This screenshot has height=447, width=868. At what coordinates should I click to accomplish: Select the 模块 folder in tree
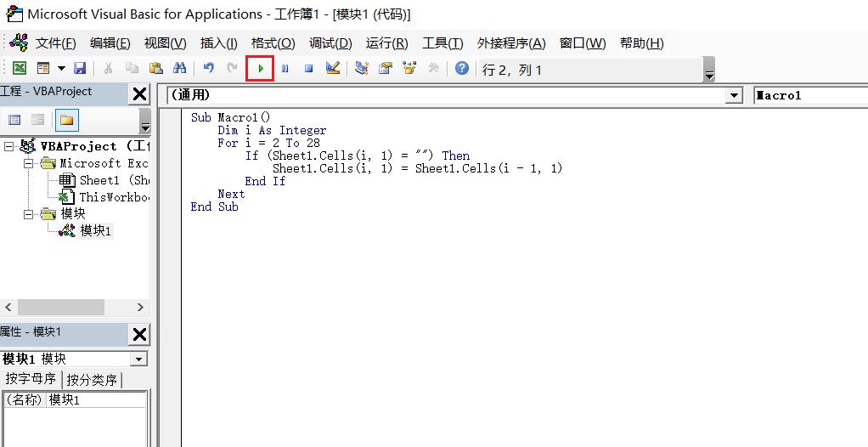[x=73, y=214]
